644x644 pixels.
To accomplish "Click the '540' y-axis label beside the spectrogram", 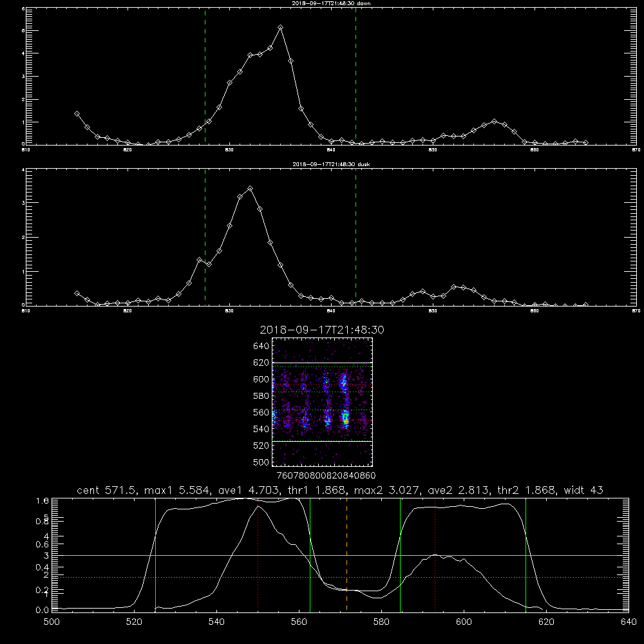I will pos(261,429).
